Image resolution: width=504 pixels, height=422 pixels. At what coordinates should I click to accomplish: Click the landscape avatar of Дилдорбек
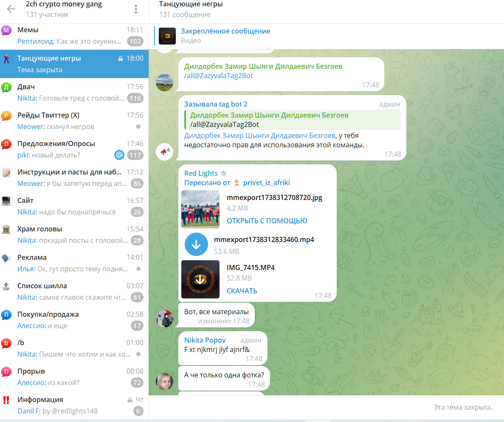point(165,83)
